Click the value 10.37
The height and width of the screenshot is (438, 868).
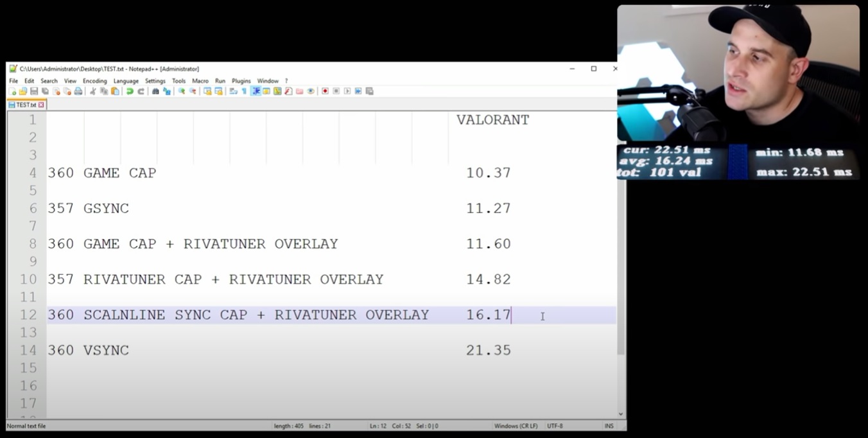click(x=489, y=173)
